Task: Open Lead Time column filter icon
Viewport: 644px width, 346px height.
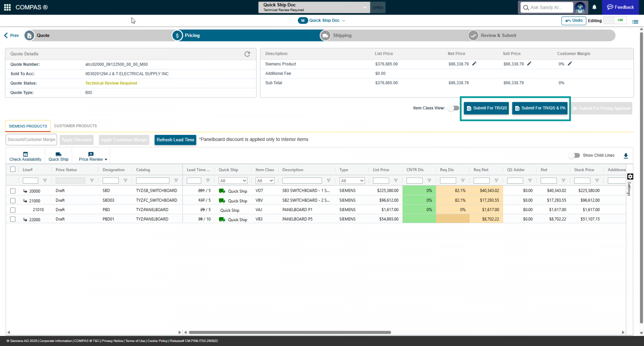Action: click(208, 180)
